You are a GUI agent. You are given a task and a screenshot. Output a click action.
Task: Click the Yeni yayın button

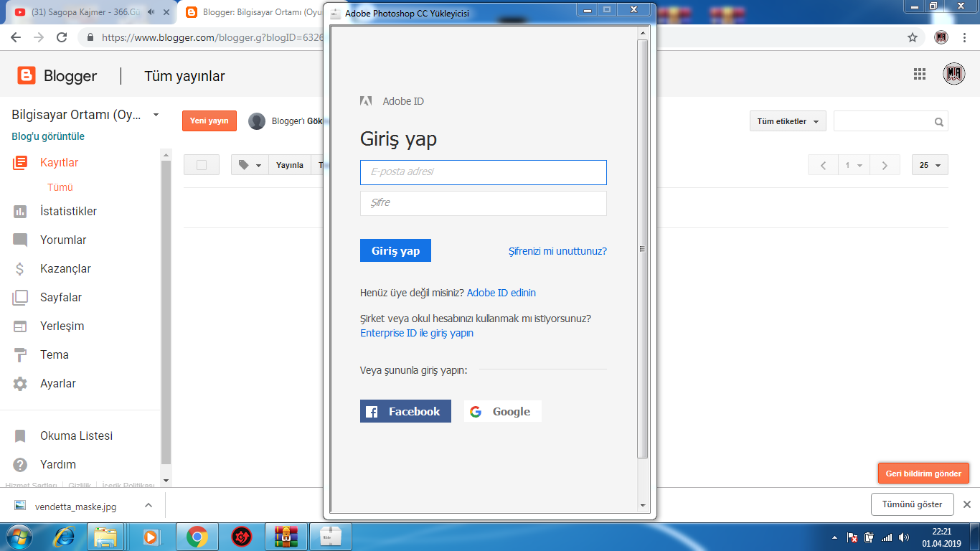(209, 121)
